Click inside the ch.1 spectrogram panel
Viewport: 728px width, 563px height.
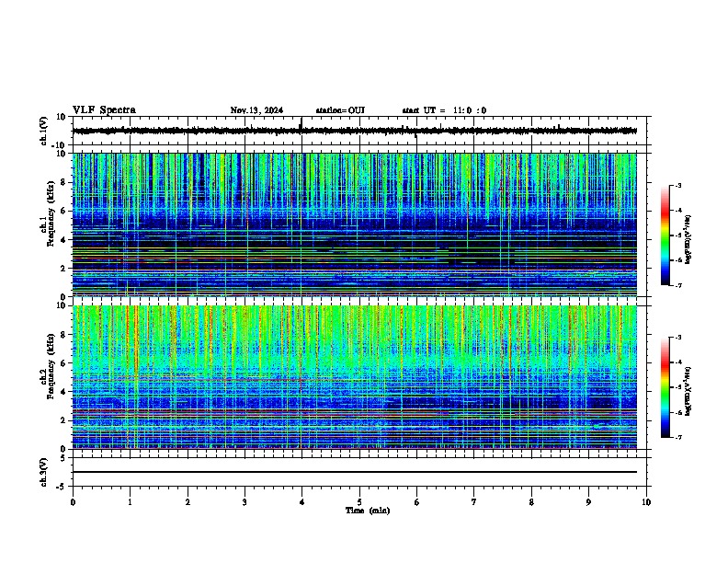(x=355, y=224)
